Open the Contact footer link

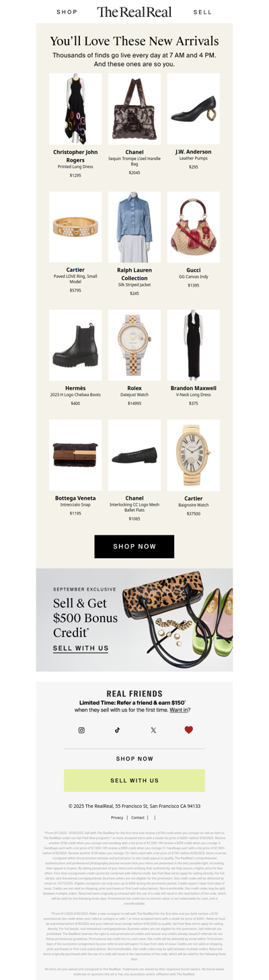[x=138, y=818]
